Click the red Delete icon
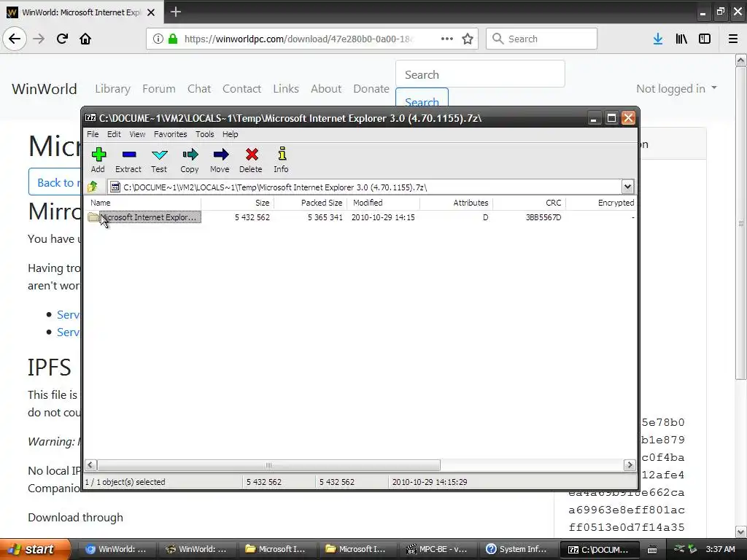The height and width of the screenshot is (560, 747). pos(251,160)
